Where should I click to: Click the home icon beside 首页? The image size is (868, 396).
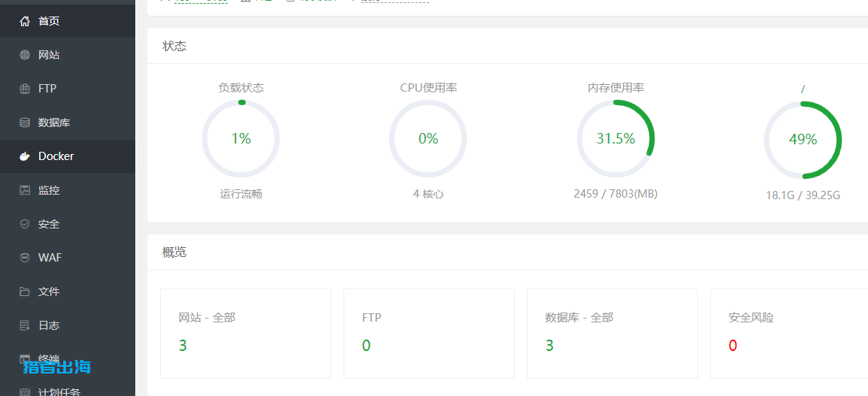pyautogui.click(x=25, y=21)
